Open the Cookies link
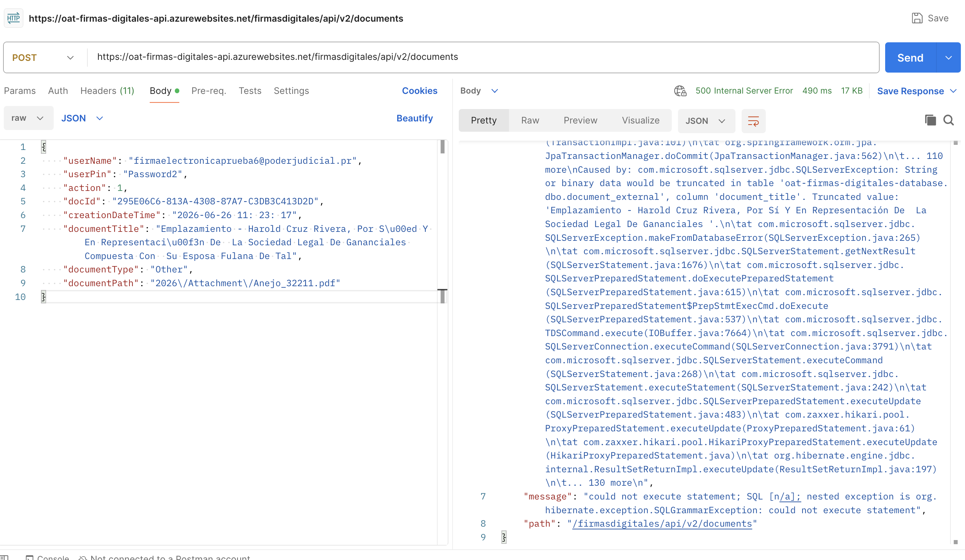Screen dimensions: 965x560 pos(419,91)
